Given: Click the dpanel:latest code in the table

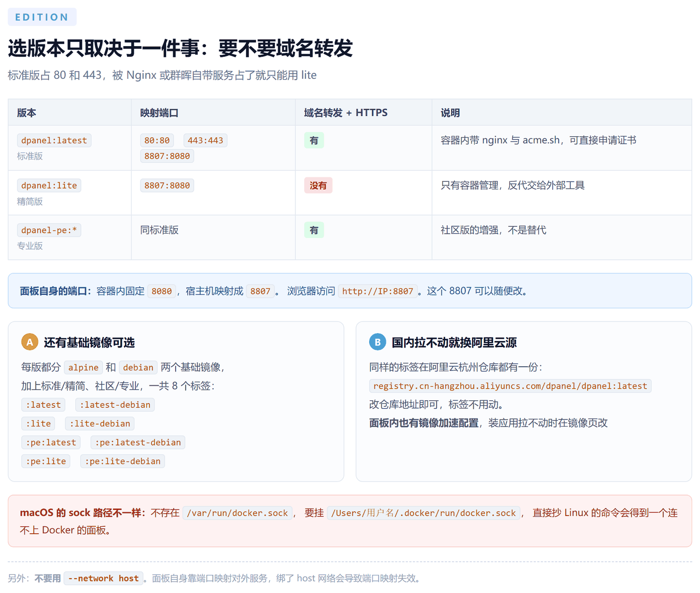Looking at the screenshot, I should click(54, 140).
